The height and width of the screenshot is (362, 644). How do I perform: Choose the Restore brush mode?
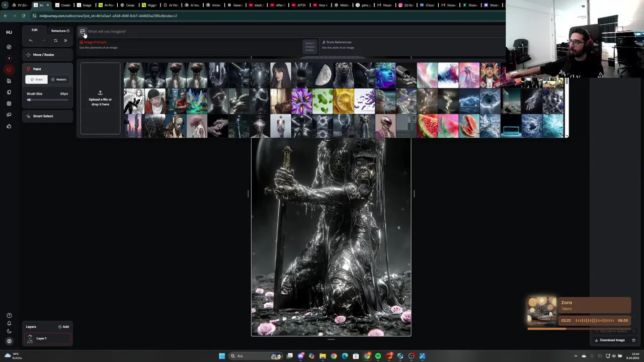tap(58, 79)
